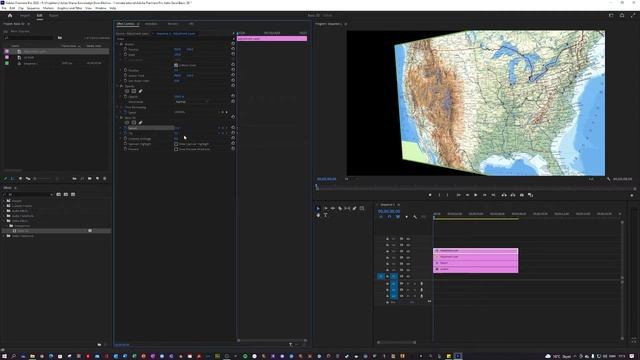Image resolution: width=640 pixels, height=360 pixels.
Task: Mute audio track A1
Action: tap(408, 283)
